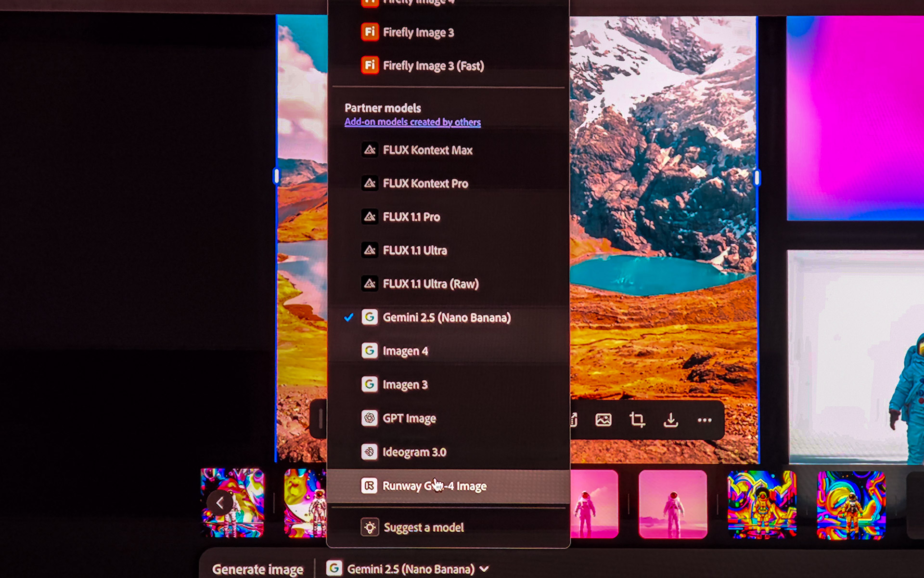Click the image reference icon in toolbar
This screenshot has width=924, height=578.
coord(603,420)
